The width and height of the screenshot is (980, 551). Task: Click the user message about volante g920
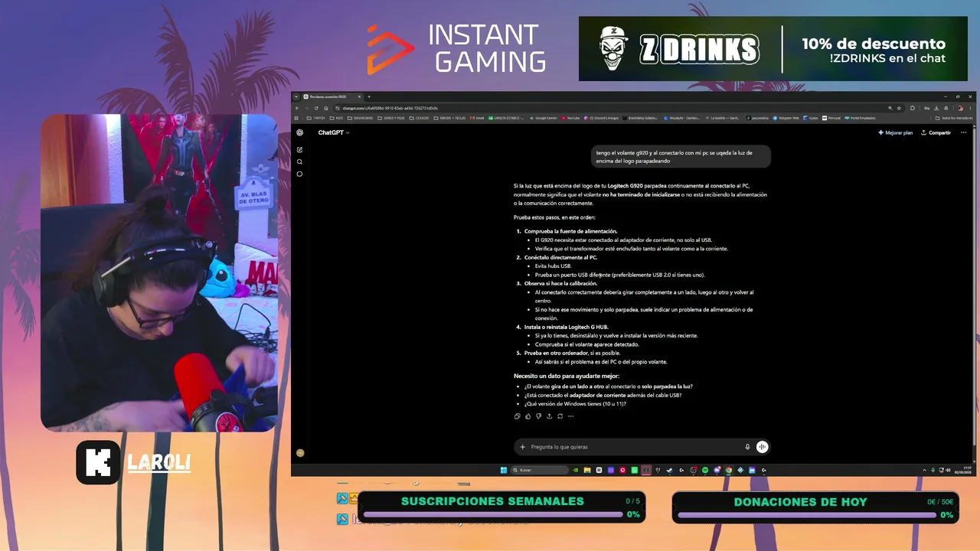[681, 157]
